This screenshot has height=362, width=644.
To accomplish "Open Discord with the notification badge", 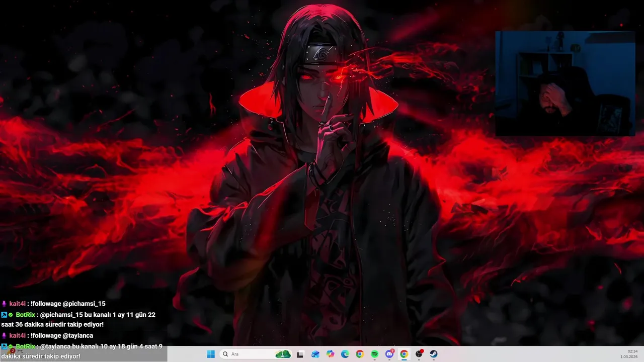I will [x=389, y=354].
